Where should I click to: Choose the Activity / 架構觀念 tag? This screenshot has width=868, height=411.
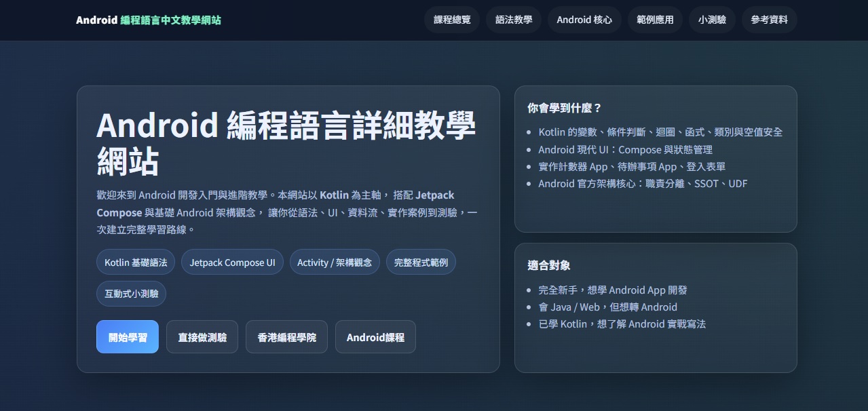coord(335,262)
